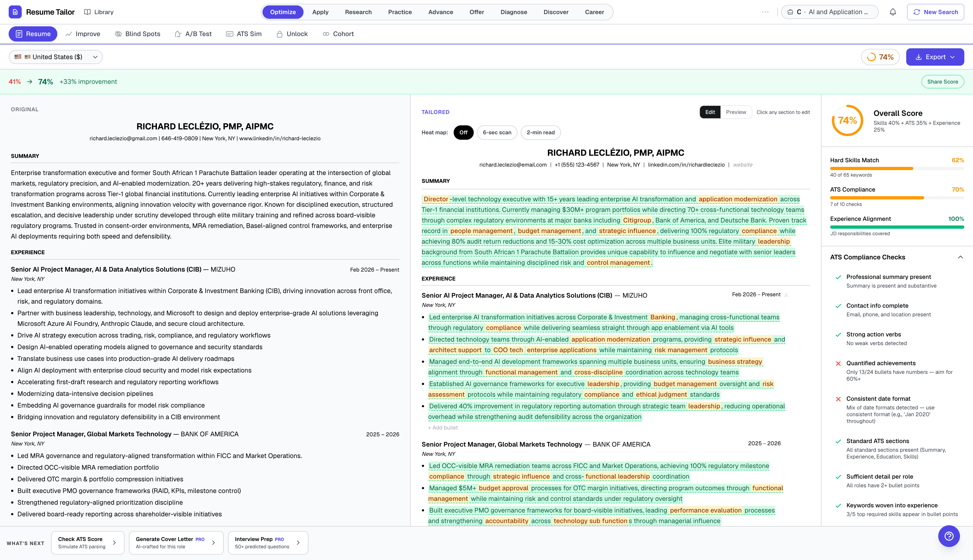Open the Advance tab
This screenshot has height=560, width=973.
[441, 12]
